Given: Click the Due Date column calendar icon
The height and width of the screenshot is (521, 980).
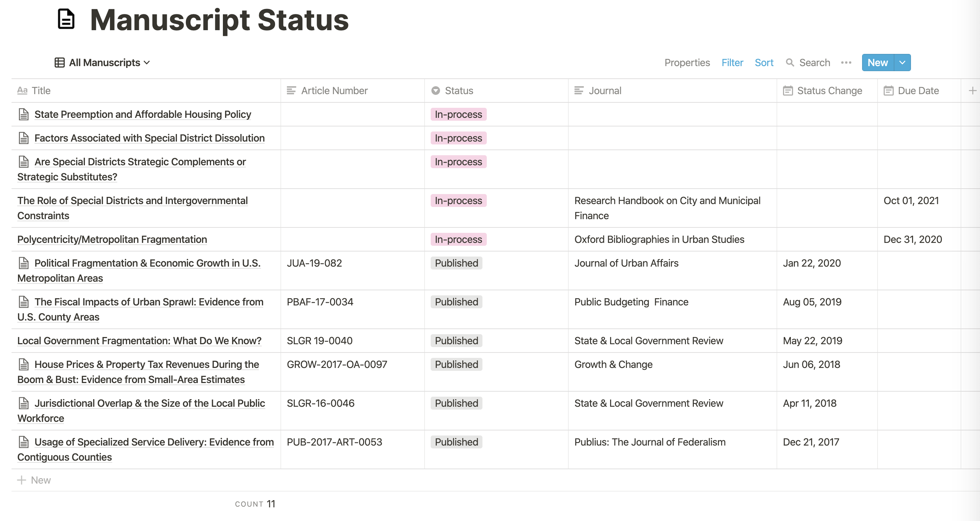Looking at the screenshot, I should 888,91.
